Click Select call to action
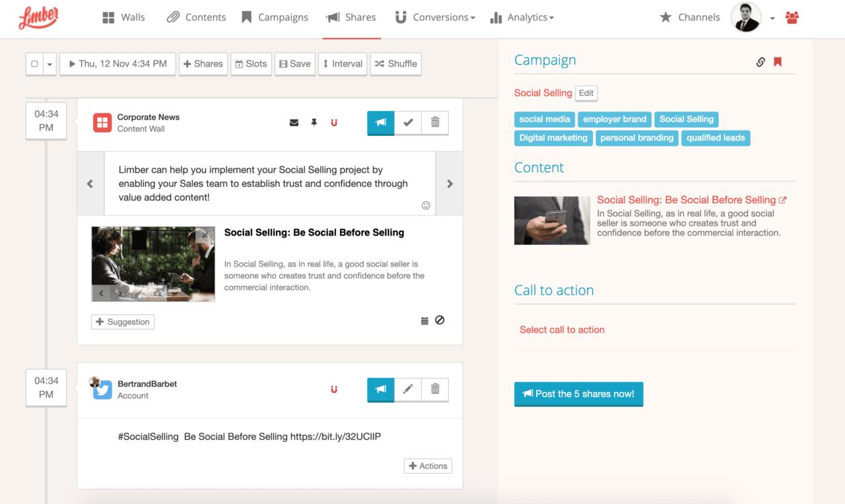The width and height of the screenshot is (845, 504). click(562, 330)
